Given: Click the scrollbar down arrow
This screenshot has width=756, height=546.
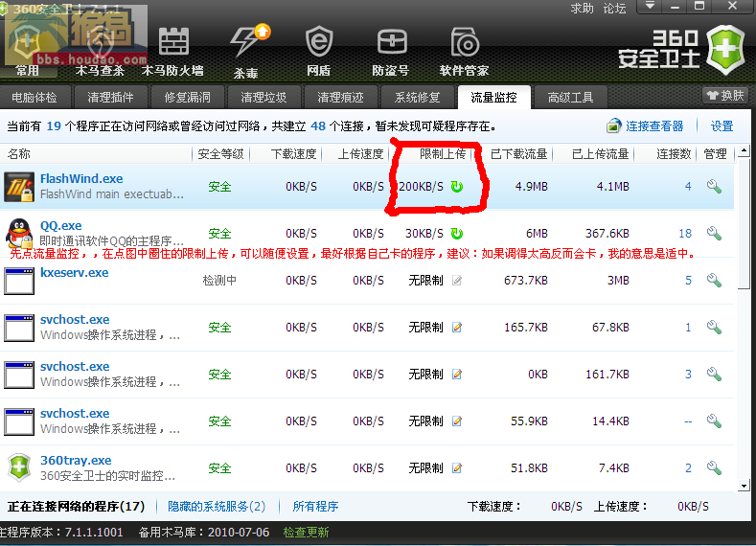Looking at the screenshot, I should pyautogui.click(x=744, y=486).
